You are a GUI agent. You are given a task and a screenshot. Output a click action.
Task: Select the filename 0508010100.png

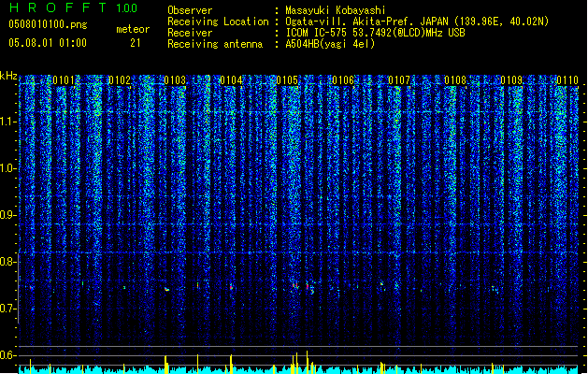click(48, 25)
